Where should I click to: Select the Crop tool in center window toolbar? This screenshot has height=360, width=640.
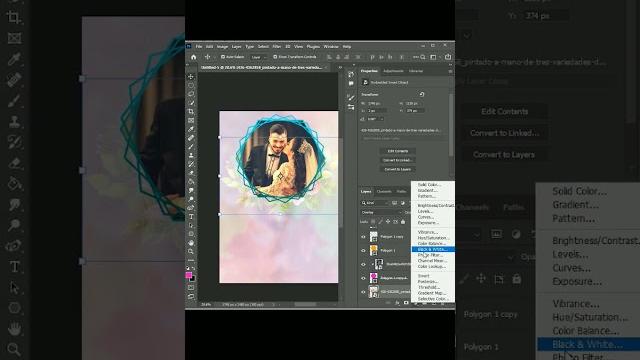pos(191,111)
